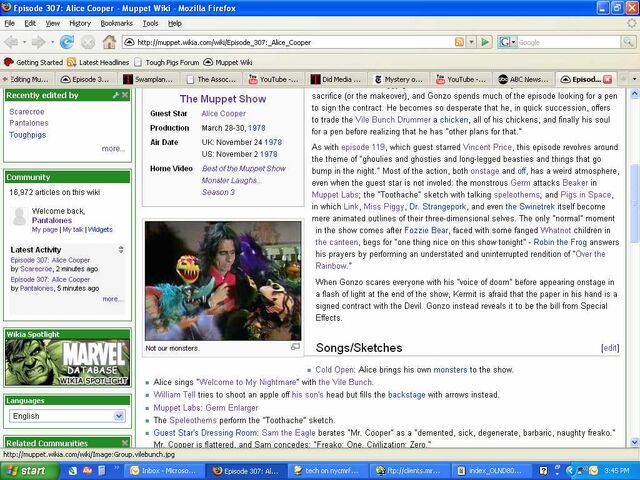Open the Vincent Price link
This screenshot has height=480, width=640.
pos(487,147)
